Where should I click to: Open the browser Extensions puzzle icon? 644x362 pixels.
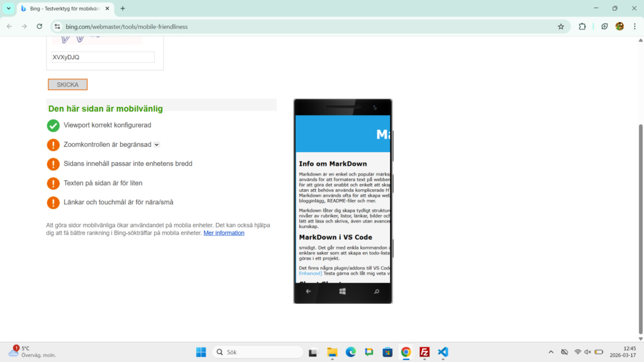(x=582, y=26)
